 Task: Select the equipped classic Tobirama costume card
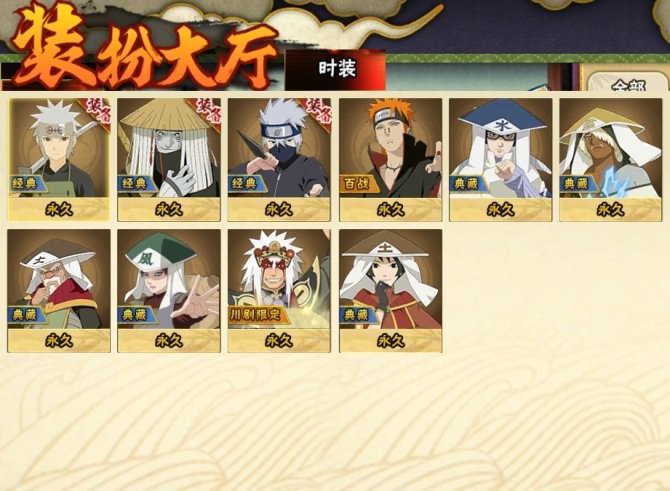[59, 160]
